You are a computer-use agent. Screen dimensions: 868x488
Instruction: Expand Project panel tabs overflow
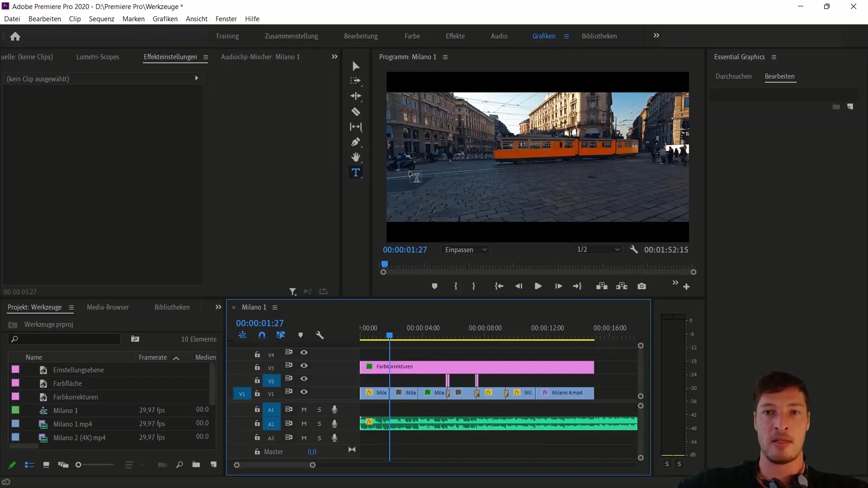coord(218,307)
